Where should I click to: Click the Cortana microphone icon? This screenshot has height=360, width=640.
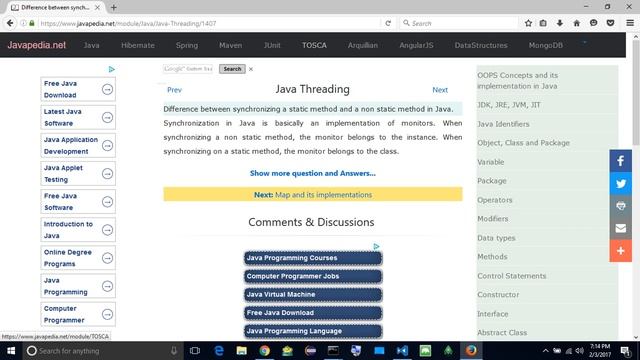click(x=174, y=351)
